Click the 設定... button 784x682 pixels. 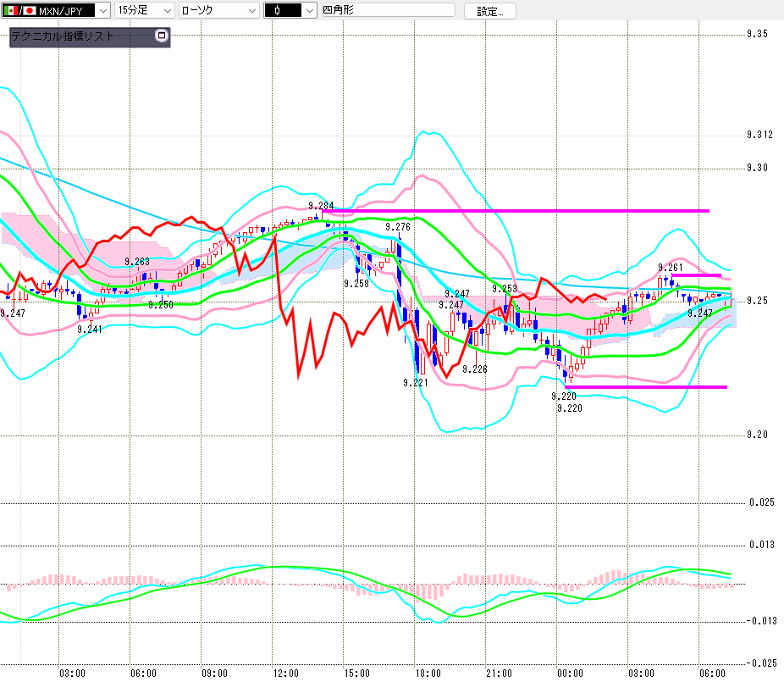(490, 11)
